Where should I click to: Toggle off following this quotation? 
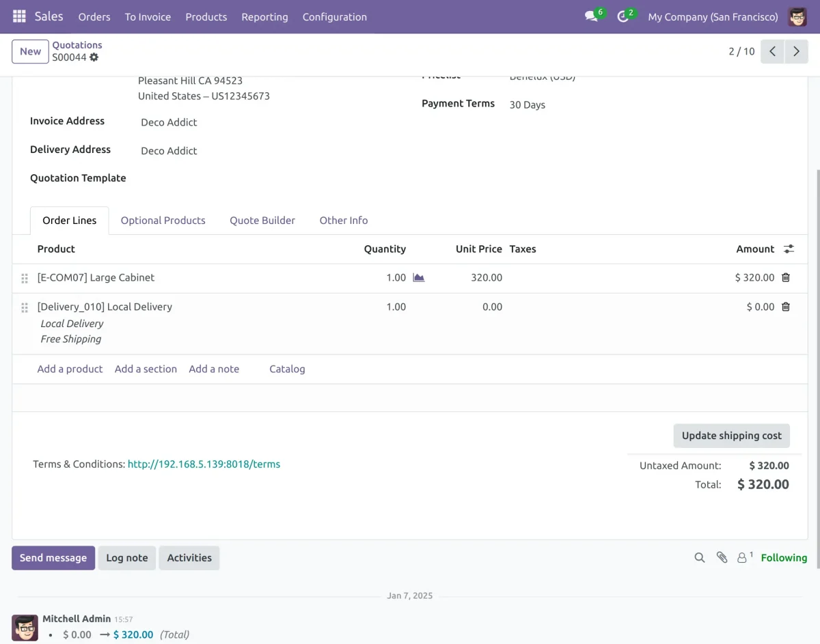(784, 557)
